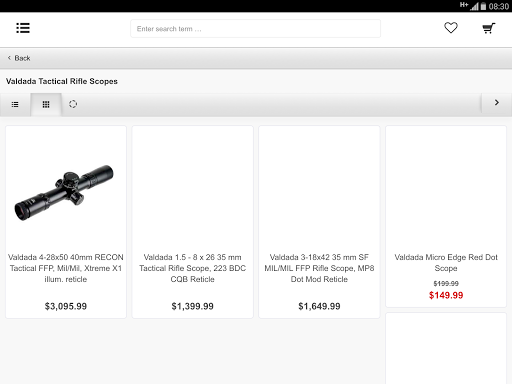Select the $3,095.99 price label
The width and height of the screenshot is (512, 384).
66,306
